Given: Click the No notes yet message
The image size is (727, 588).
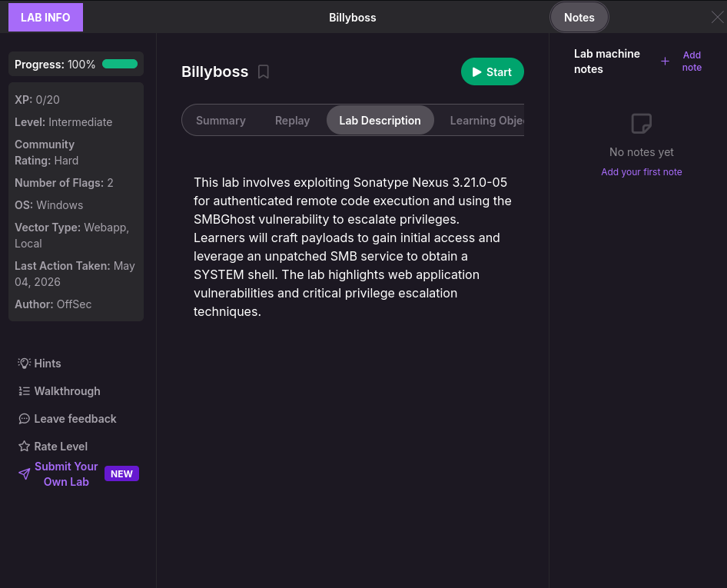Looking at the screenshot, I should 642,152.
